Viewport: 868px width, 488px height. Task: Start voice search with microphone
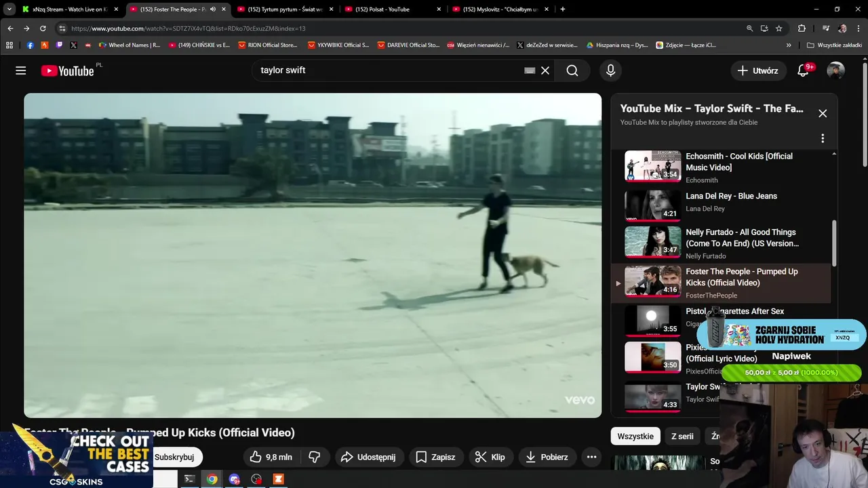tap(611, 70)
